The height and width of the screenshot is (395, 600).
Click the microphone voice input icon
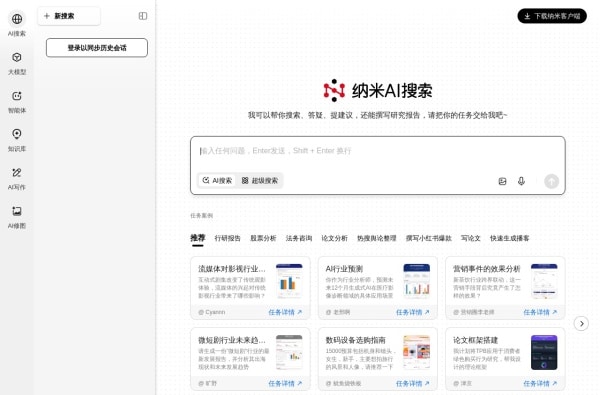(521, 181)
